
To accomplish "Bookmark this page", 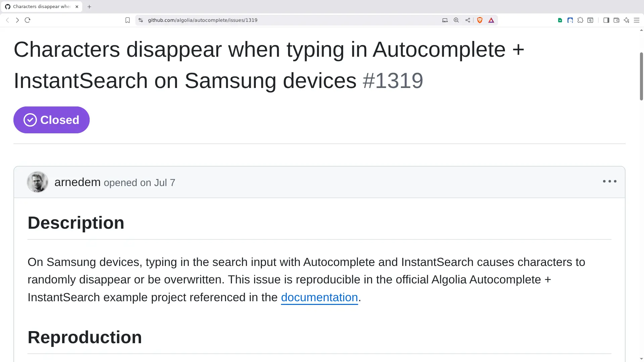I will coord(128,20).
